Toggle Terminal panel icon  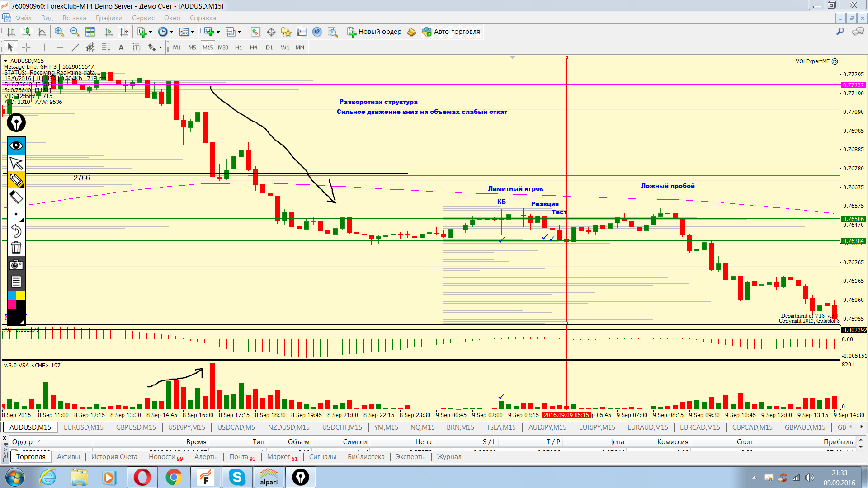[x=302, y=32]
